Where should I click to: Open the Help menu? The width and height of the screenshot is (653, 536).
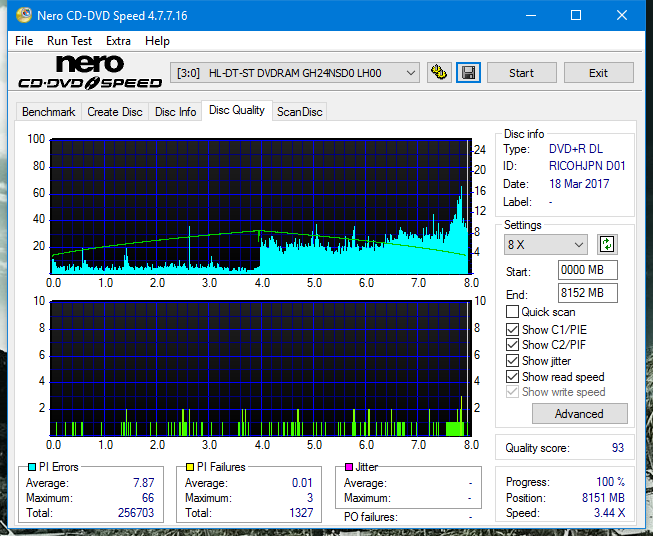(157, 41)
